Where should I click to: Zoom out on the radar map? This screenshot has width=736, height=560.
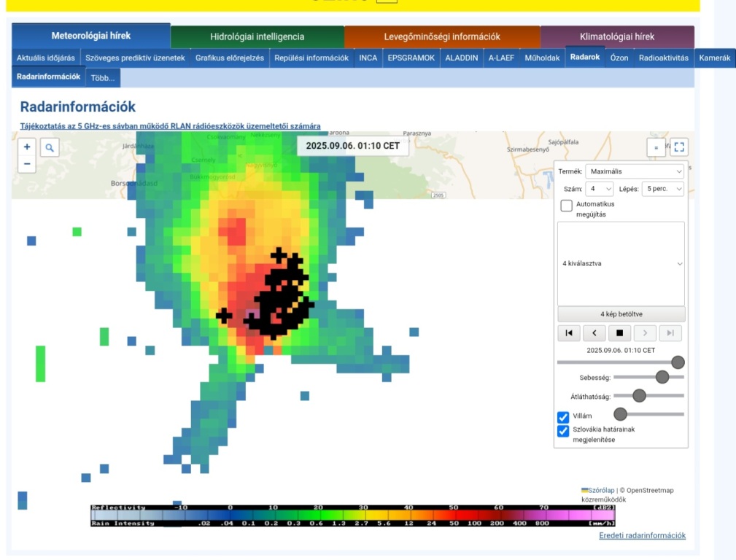(27, 164)
